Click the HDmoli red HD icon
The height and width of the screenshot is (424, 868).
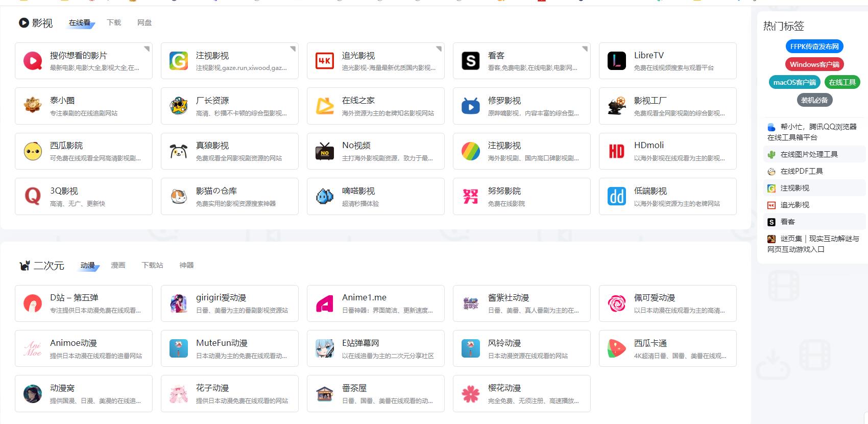point(617,151)
